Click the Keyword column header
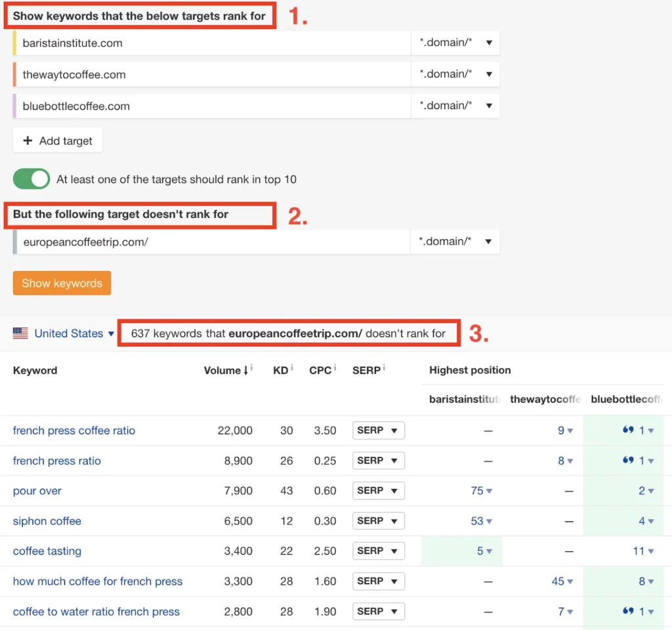This screenshot has height=630, width=672. pyautogui.click(x=35, y=370)
